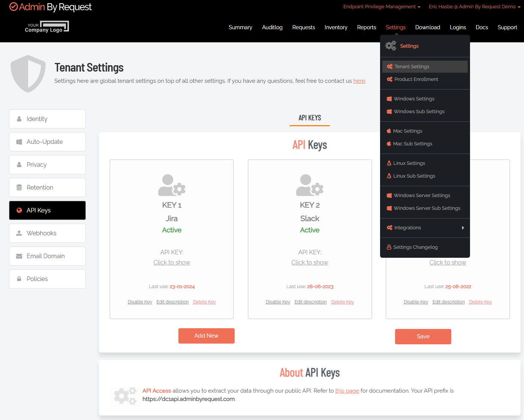The image size is (524, 420).
Task: Click the API Keys globe icon in sidebar
Action: pyautogui.click(x=19, y=210)
